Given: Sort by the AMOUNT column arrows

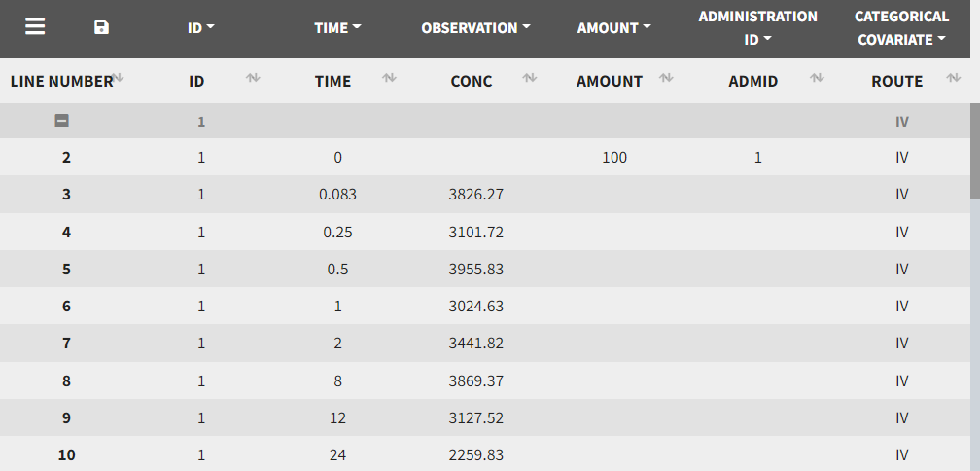Looking at the screenshot, I should pos(666,77).
